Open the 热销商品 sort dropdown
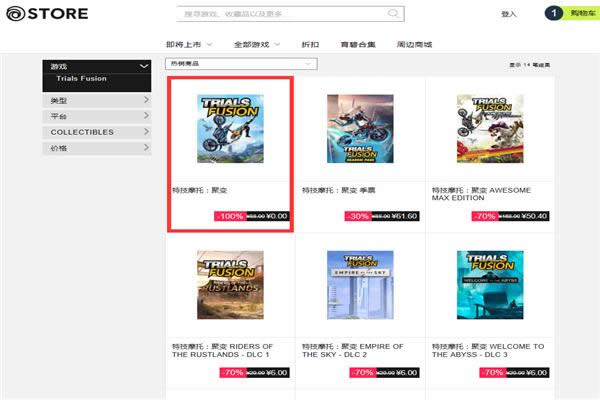 click(242, 64)
